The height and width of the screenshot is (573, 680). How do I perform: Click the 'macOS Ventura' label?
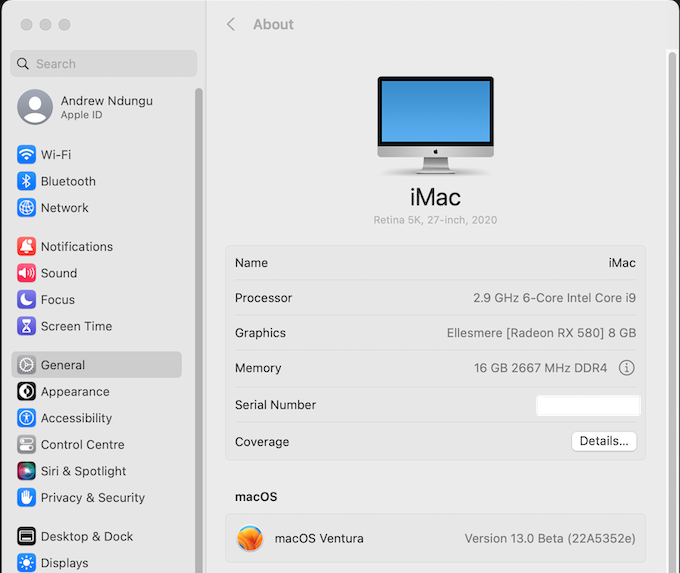(319, 538)
